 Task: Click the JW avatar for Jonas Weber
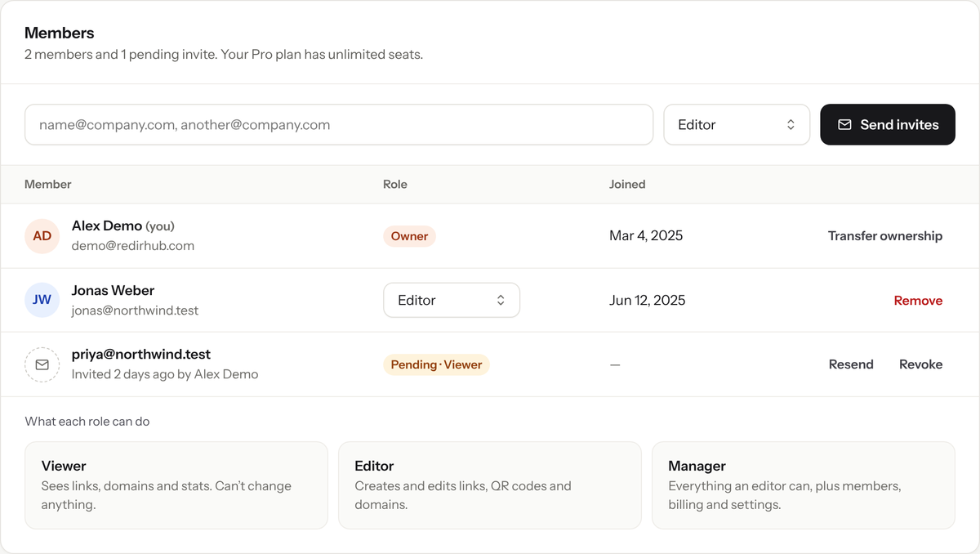[42, 300]
